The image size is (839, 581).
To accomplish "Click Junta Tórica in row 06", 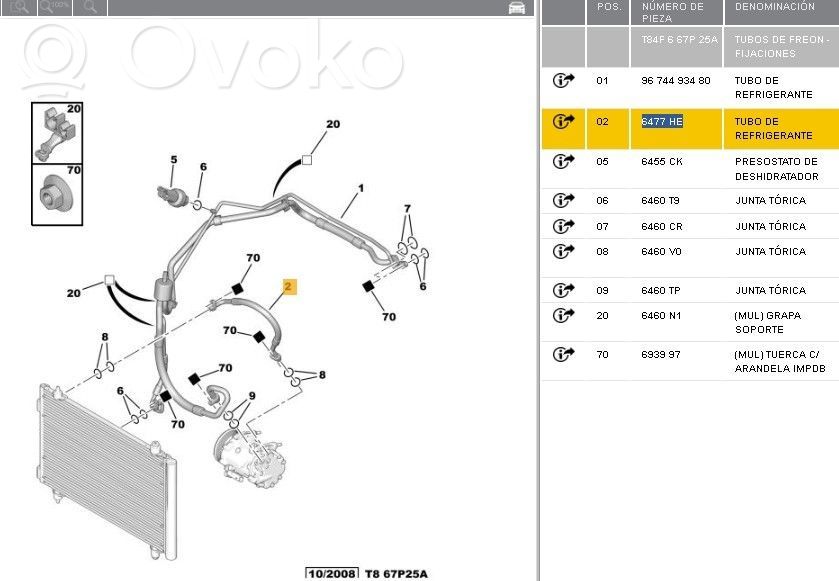I will click(771, 201).
